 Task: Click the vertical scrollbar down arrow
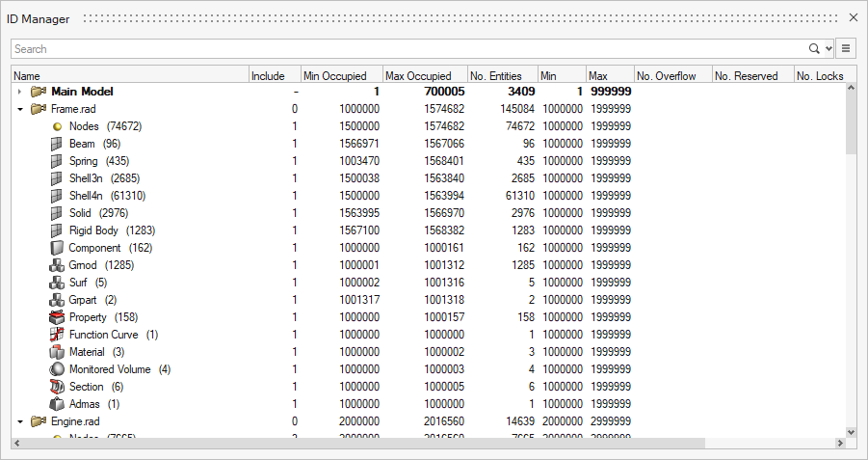pyautogui.click(x=851, y=432)
